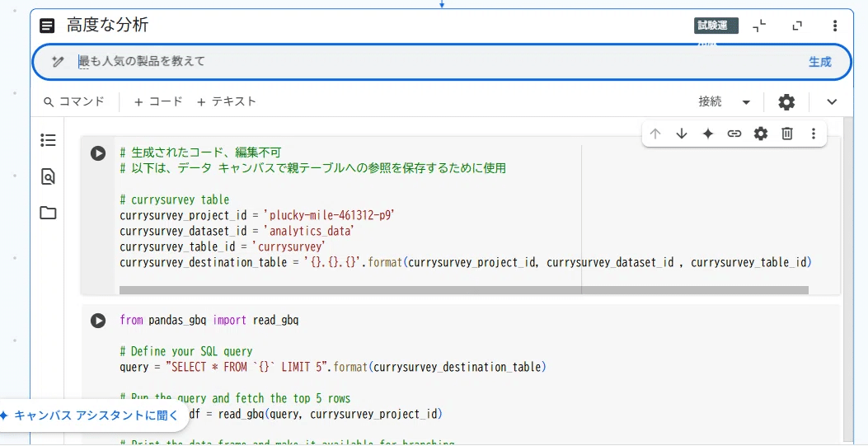
Task: Click the 最も人気の製品を教えて prompt field
Action: coord(412,62)
